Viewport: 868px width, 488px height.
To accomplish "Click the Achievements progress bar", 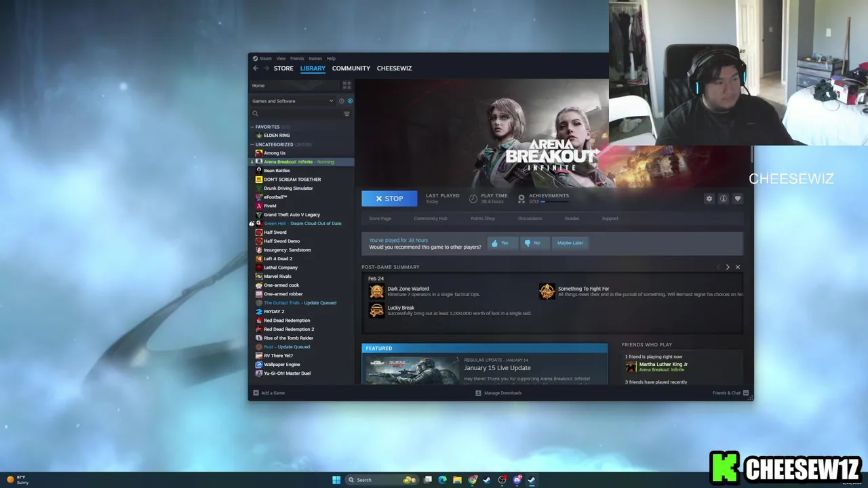I will (556, 202).
